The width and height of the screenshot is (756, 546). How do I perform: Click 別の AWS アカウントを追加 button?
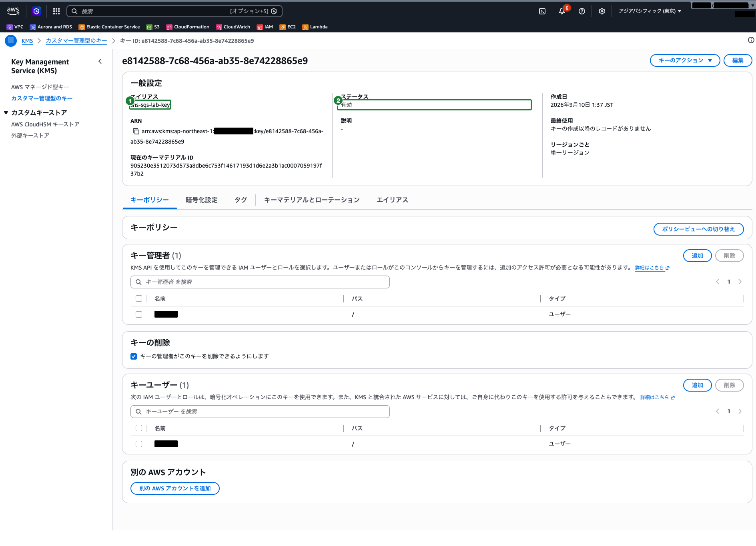coord(175,488)
